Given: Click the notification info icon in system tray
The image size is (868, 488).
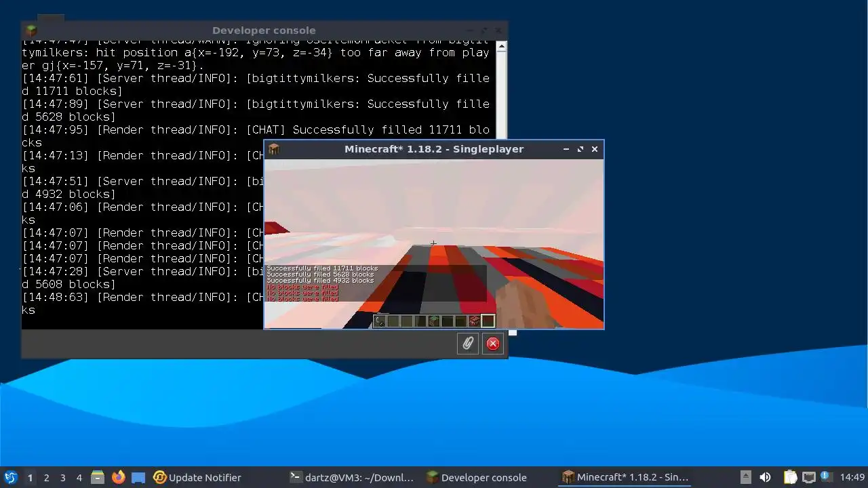Looking at the screenshot, I should [x=825, y=476].
